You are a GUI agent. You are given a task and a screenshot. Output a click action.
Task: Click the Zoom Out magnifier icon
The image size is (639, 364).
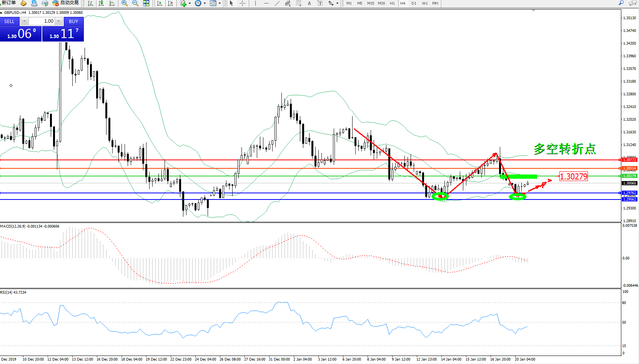point(135,3)
